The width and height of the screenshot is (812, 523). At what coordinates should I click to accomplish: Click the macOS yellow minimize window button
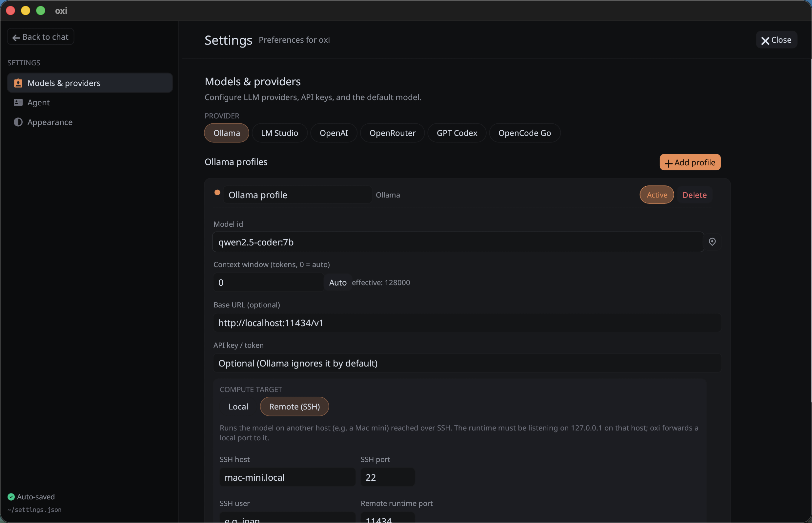(x=26, y=10)
